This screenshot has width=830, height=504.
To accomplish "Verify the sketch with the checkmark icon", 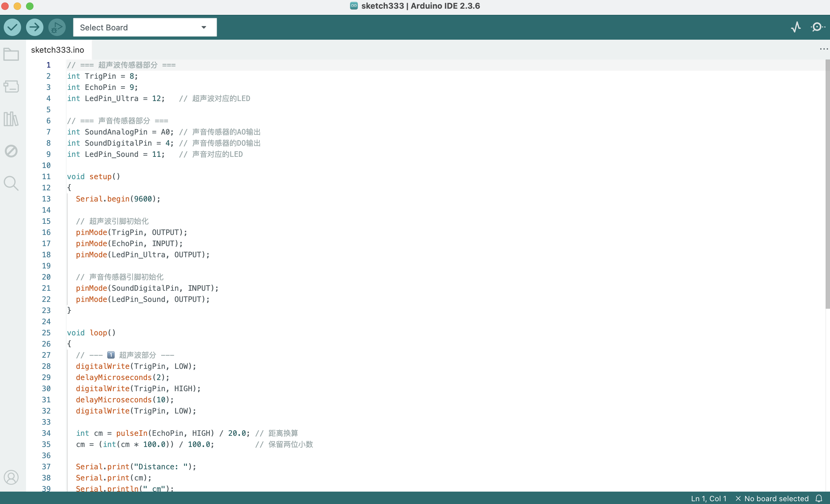I will [x=12, y=27].
